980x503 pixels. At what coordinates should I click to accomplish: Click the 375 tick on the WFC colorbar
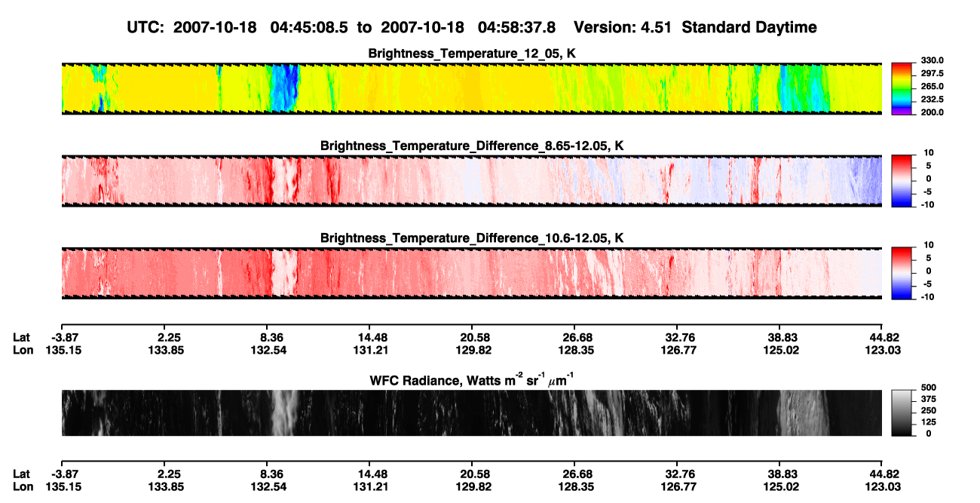tap(927, 400)
